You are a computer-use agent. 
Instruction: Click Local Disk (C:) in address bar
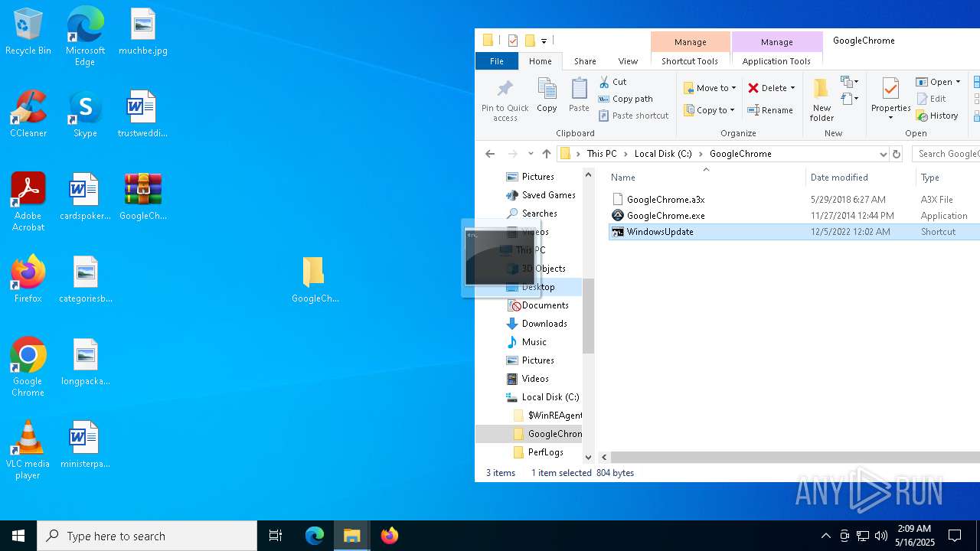(x=663, y=154)
